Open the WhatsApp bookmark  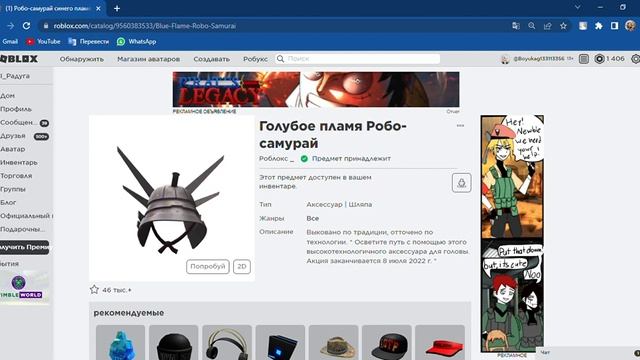point(137,42)
